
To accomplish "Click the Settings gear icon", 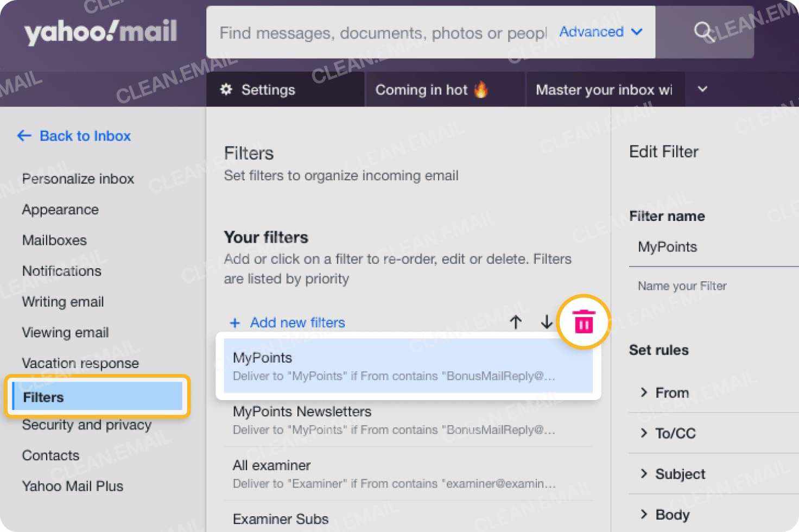I will click(x=227, y=90).
